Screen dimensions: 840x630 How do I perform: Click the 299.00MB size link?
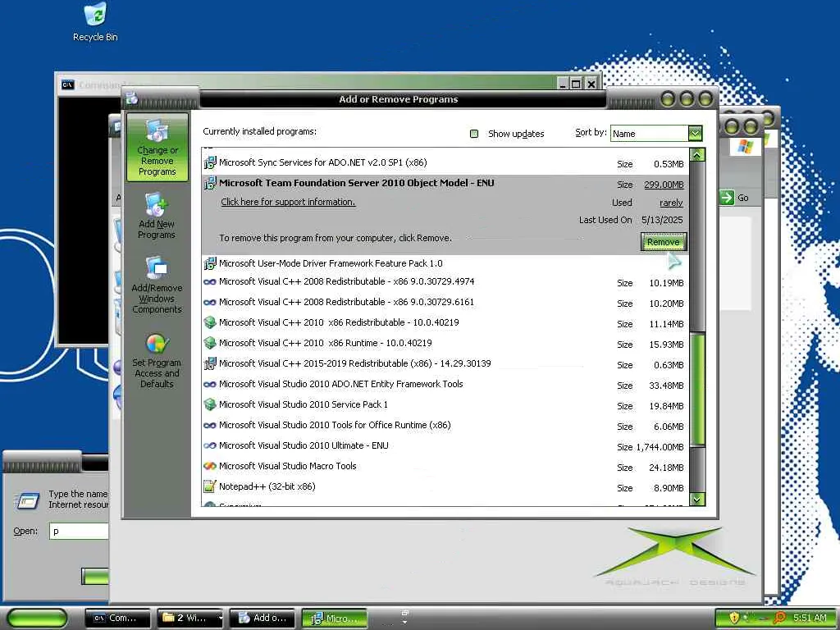pos(664,185)
